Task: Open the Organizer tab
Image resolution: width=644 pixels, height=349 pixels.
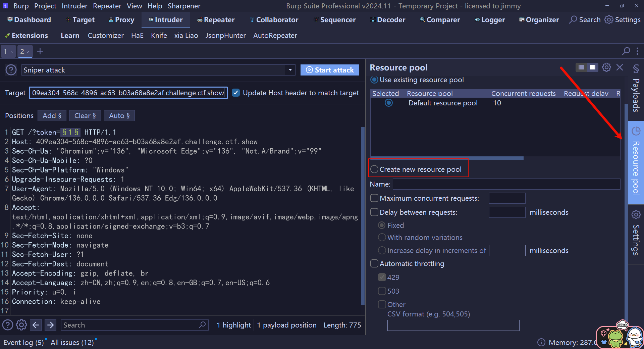Action: pos(539,20)
